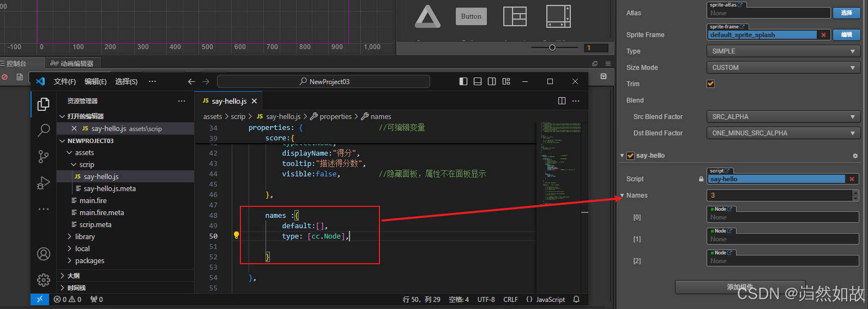Screen dimensions: 868x309
Task: Open the 编辑(E) menu
Action: click(95, 81)
